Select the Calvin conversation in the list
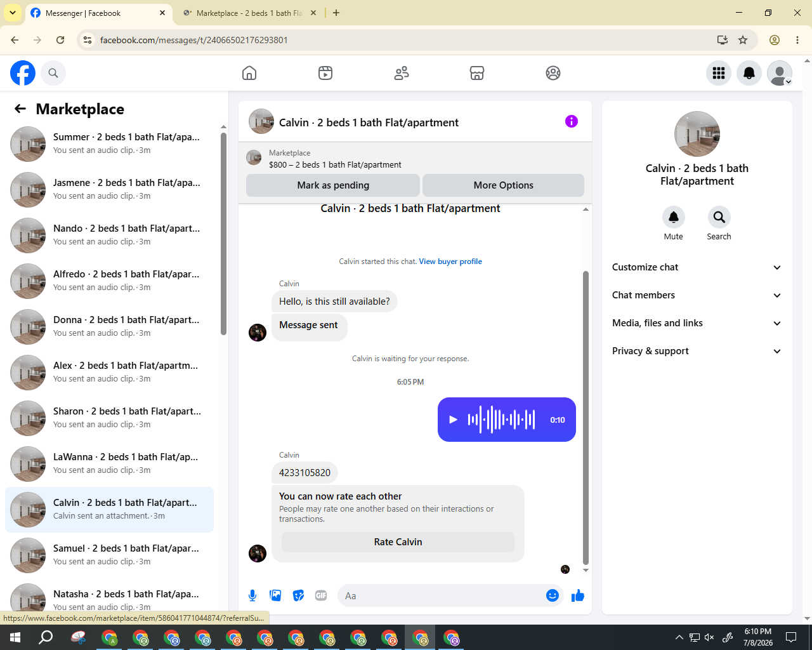The width and height of the screenshot is (812, 650). pos(109,509)
